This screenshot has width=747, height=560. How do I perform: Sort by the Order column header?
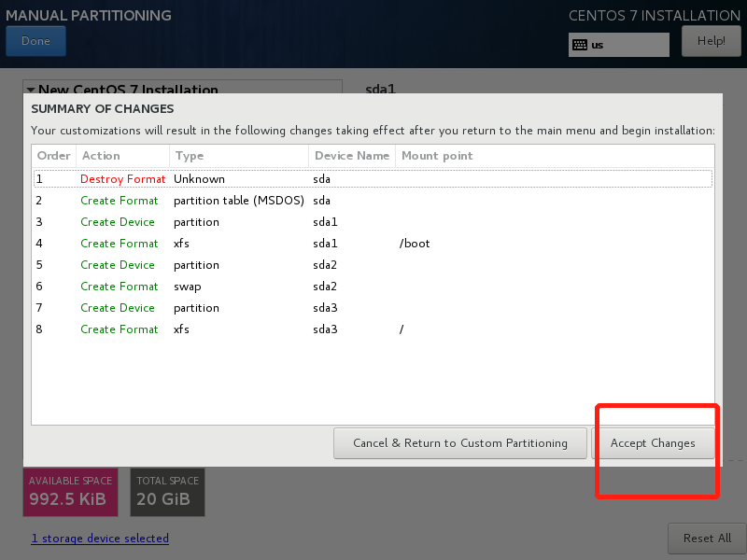[54, 156]
